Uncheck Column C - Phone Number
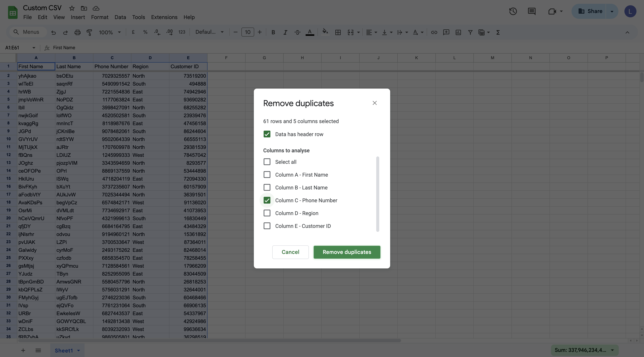 pyautogui.click(x=267, y=200)
